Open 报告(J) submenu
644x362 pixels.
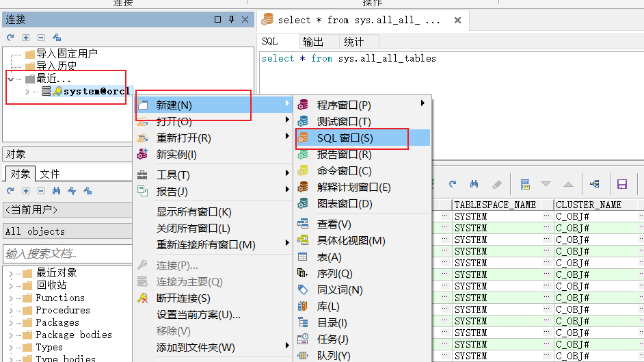[x=213, y=192]
